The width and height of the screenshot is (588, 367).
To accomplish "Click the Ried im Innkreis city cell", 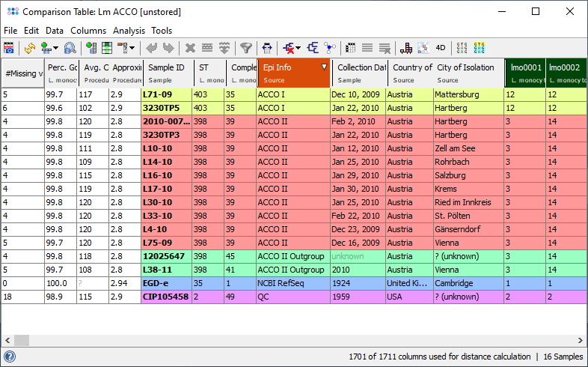I will pos(468,202).
